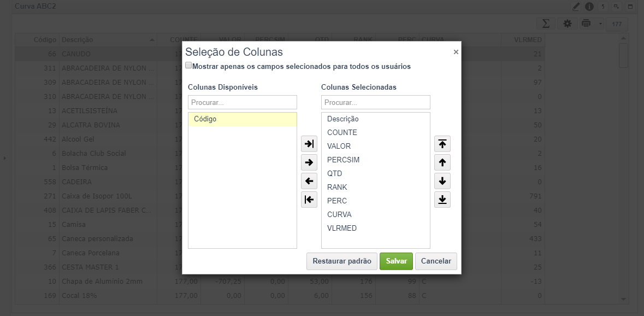
Task: Click the left arrow remove column button
Action: [309, 181]
